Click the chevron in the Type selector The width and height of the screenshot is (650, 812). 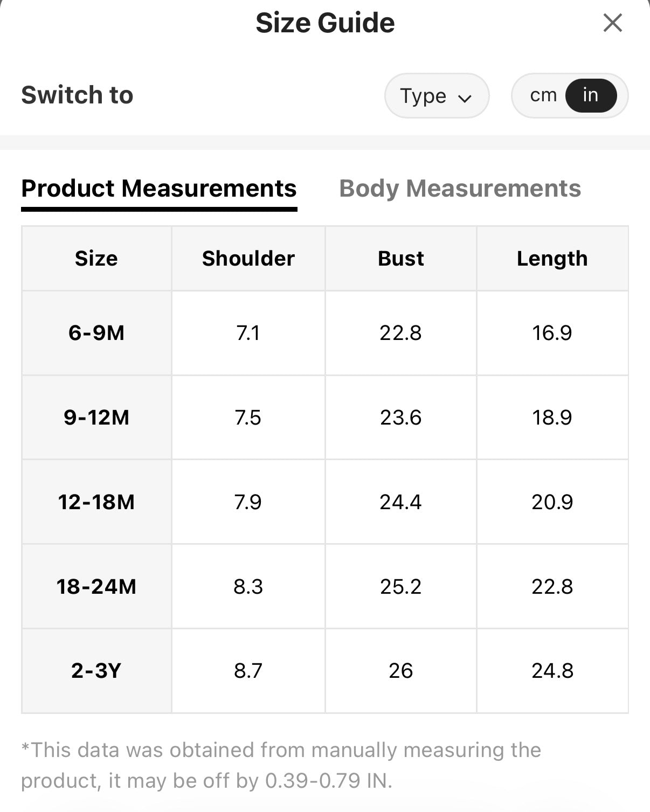[465, 98]
